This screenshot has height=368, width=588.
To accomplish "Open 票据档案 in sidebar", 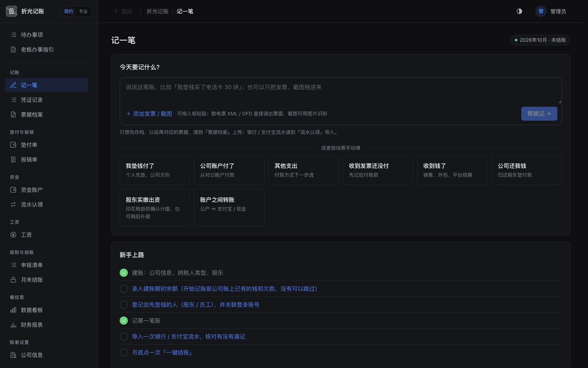I will click(46, 114).
